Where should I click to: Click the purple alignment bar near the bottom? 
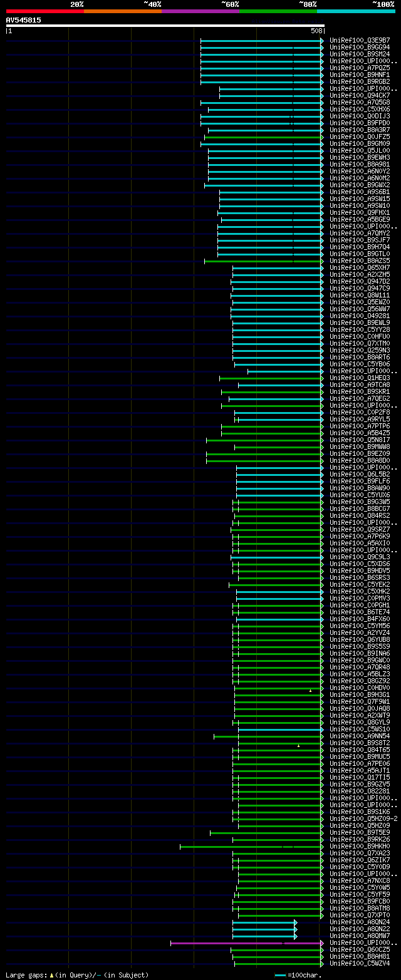tap(247, 943)
